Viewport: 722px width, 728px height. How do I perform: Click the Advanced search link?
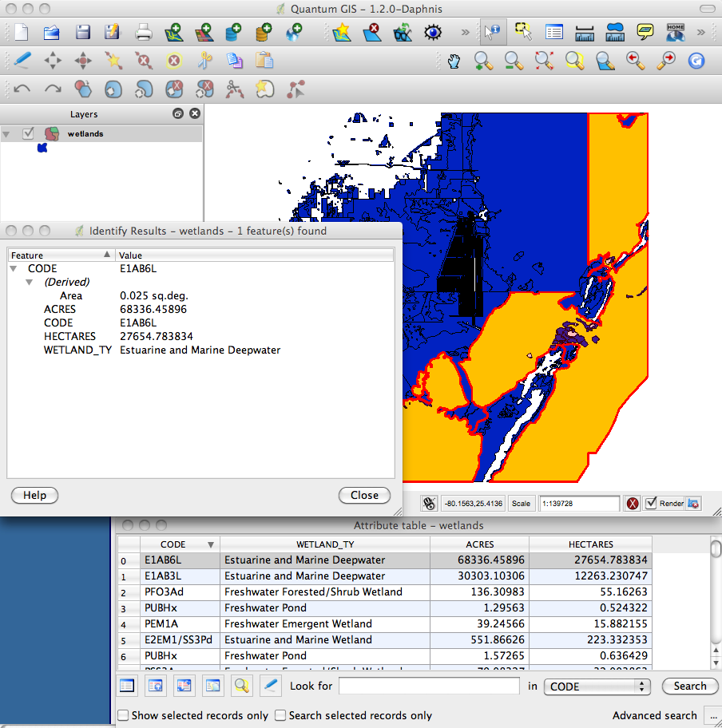[x=654, y=716]
